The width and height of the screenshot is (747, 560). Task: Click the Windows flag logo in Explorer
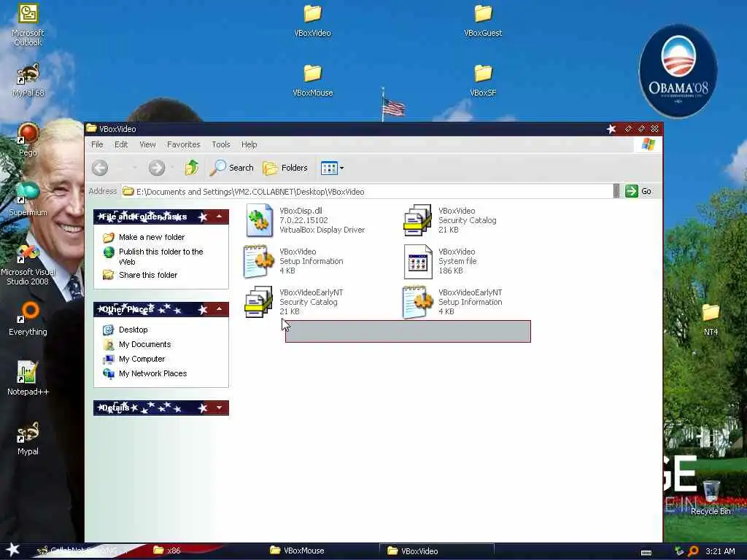tap(648, 144)
